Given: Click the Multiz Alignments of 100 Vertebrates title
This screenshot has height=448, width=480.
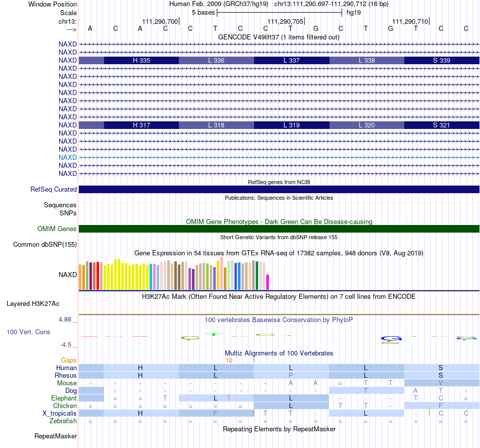Looking at the screenshot, I should pos(279,353).
